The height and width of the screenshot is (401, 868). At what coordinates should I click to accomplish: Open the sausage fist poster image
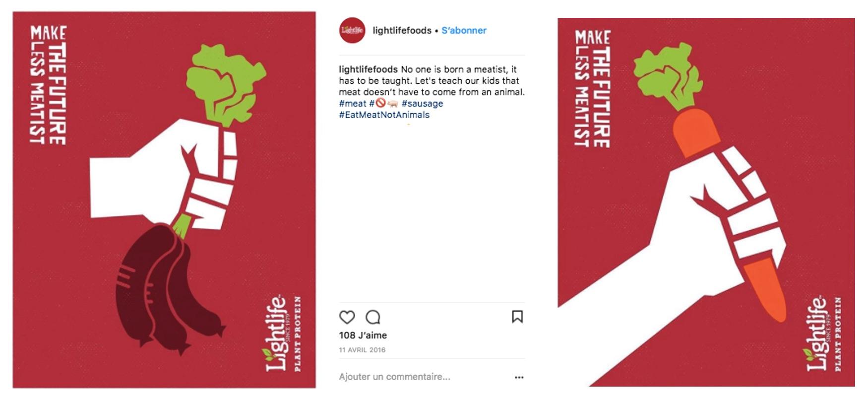[164, 200]
